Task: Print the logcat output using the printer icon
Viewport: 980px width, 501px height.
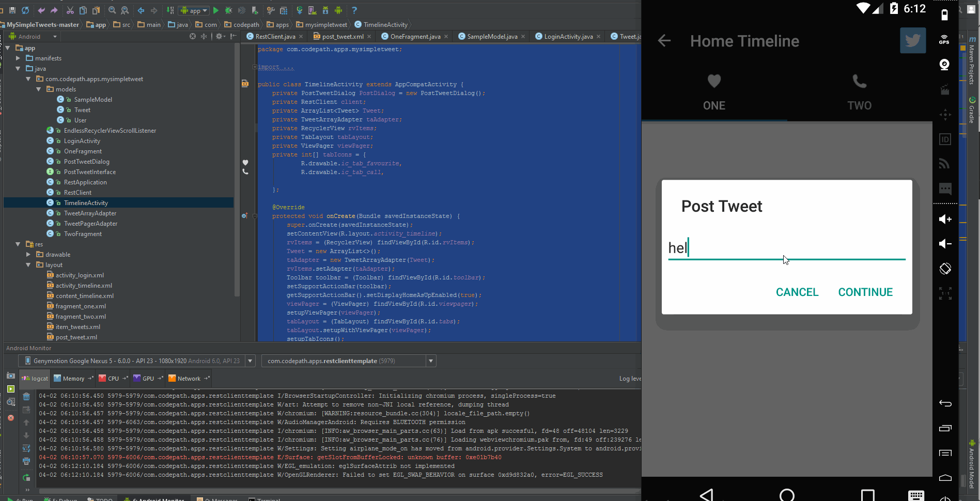Action: click(x=26, y=461)
